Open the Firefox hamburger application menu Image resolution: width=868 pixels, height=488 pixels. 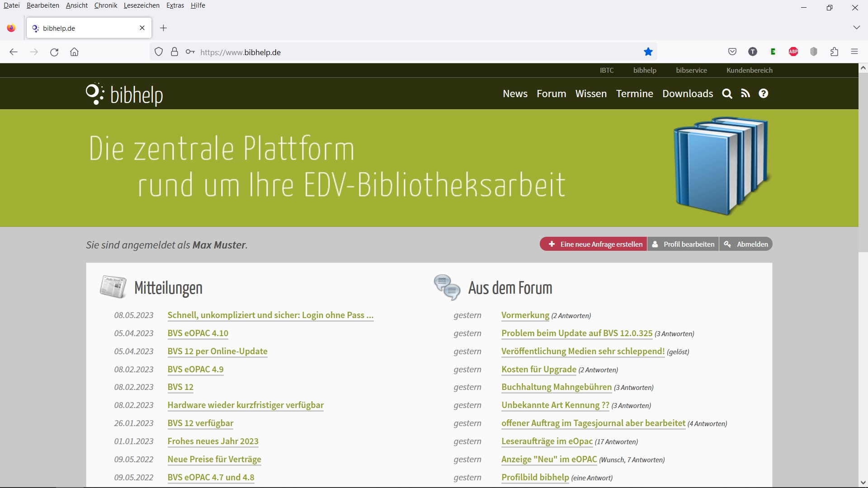click(854, 52)
